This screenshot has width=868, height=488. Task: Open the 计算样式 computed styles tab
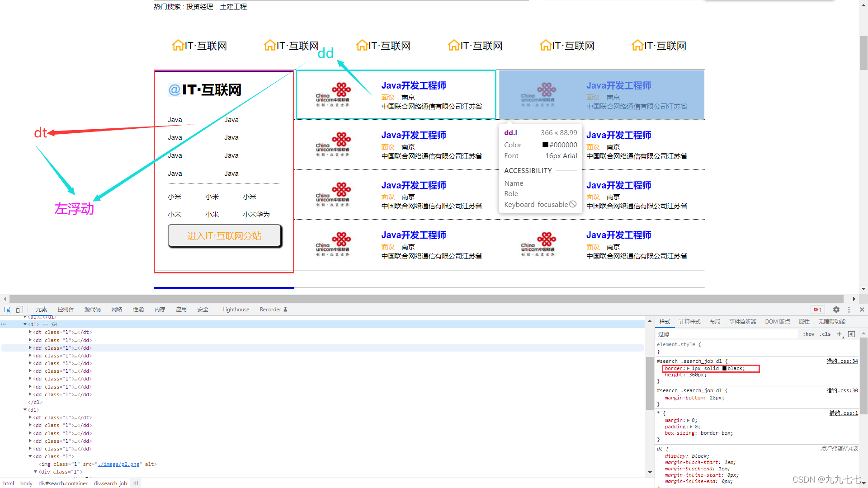tap(689, 322)
